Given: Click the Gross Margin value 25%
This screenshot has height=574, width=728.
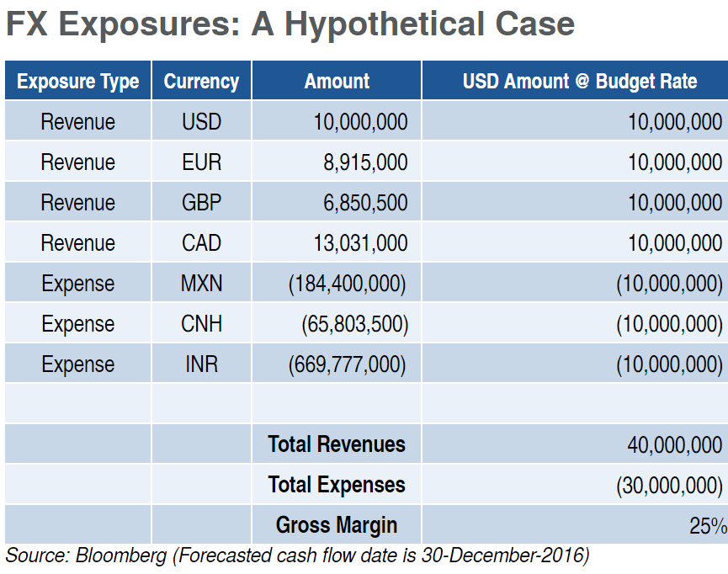Looking at the screenshot, I should 707,526.
